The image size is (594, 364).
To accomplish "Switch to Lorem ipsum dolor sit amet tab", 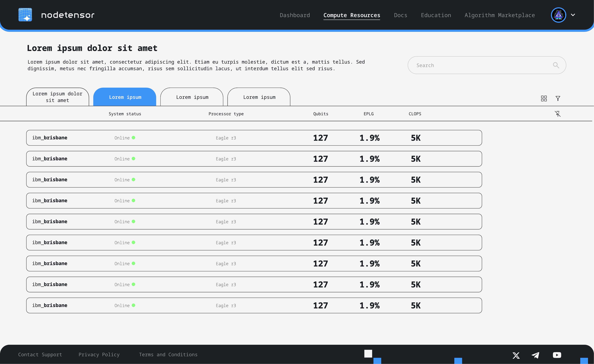I will coord(57,97).
